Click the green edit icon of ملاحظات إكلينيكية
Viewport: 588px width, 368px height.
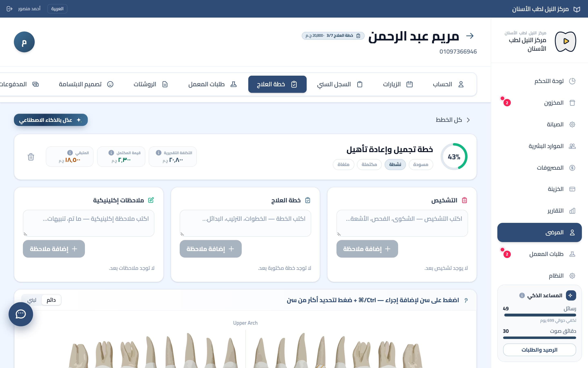151,200
